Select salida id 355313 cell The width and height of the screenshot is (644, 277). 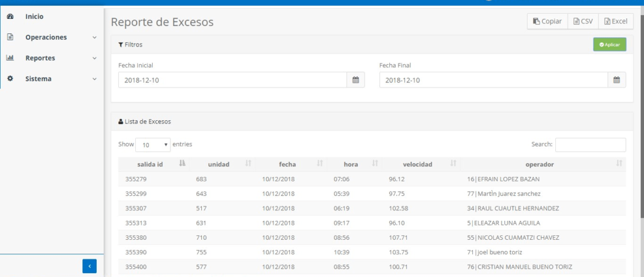136,223
